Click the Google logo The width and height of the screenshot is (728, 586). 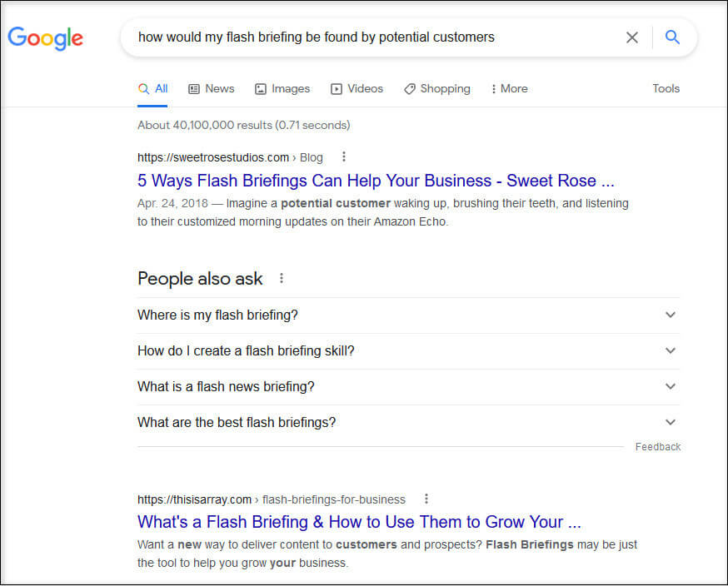pyautogui.click(x=46, y=38)
